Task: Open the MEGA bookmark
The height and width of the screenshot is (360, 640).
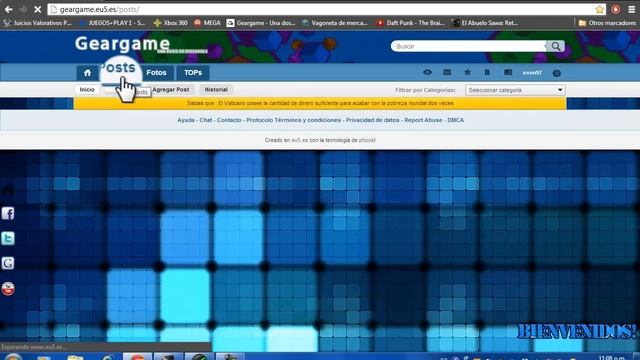Action: 207,23
